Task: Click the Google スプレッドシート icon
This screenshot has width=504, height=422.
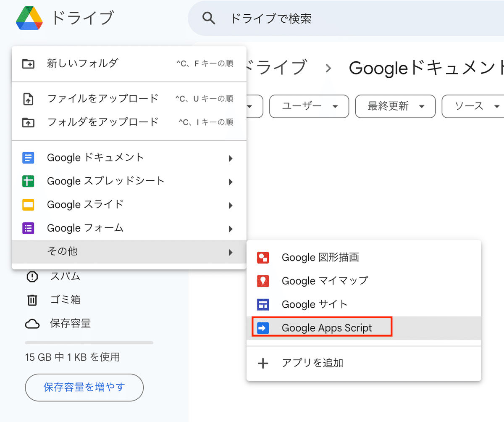Action: tap(28, 181)
